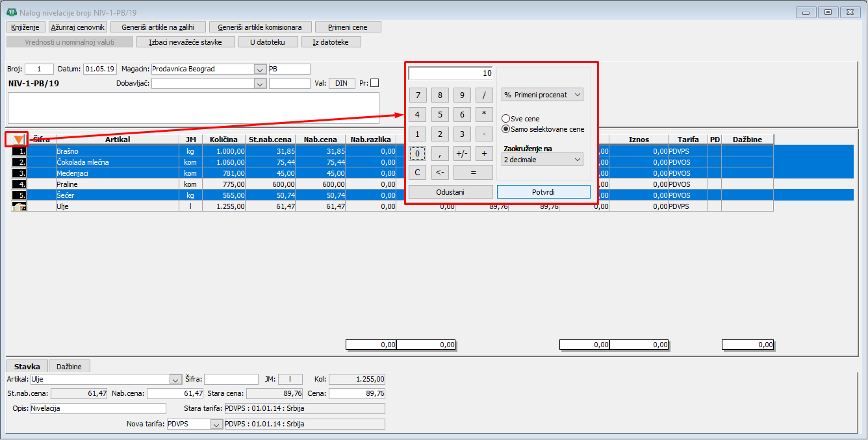Click the orange triangle icon in grid header

point(18,140)
